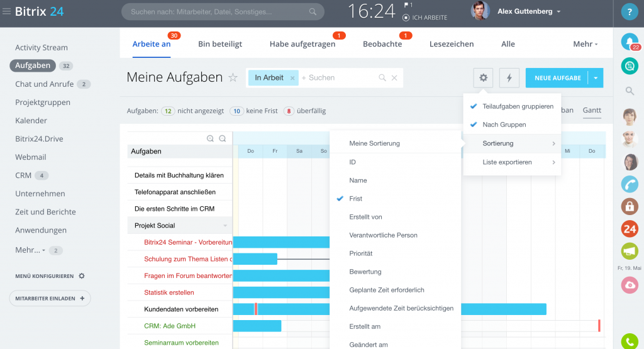Click the Statistik erstellen Gantt bar
The height and width of the screenshot is (349, 644).
281,292
